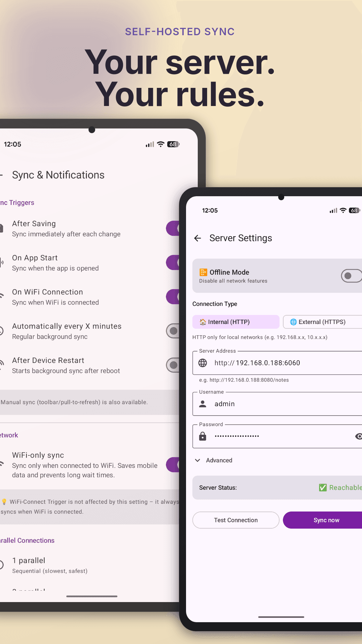Select External (HTTPS) connection type

[322, 322]
